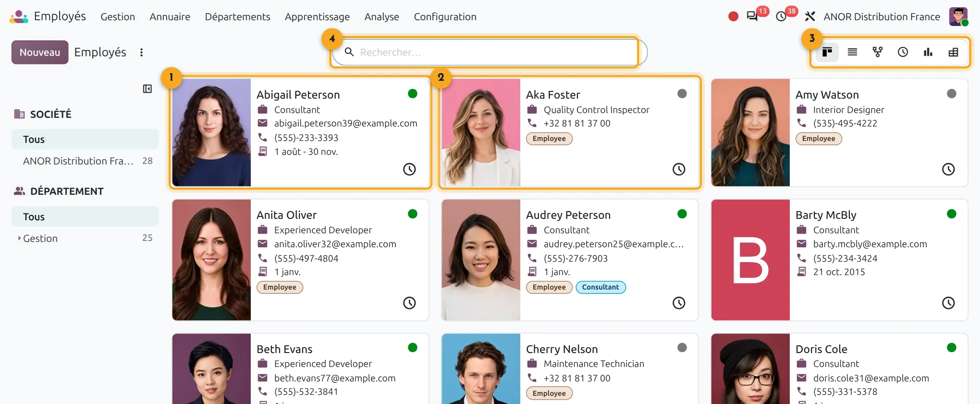Switch to the Kanban view
Image resolution: width=980 pixels, height=404 pixels.
[827, 52]
